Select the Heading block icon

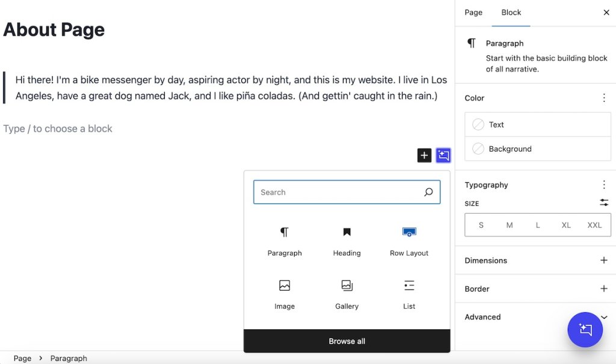(346, 239)
